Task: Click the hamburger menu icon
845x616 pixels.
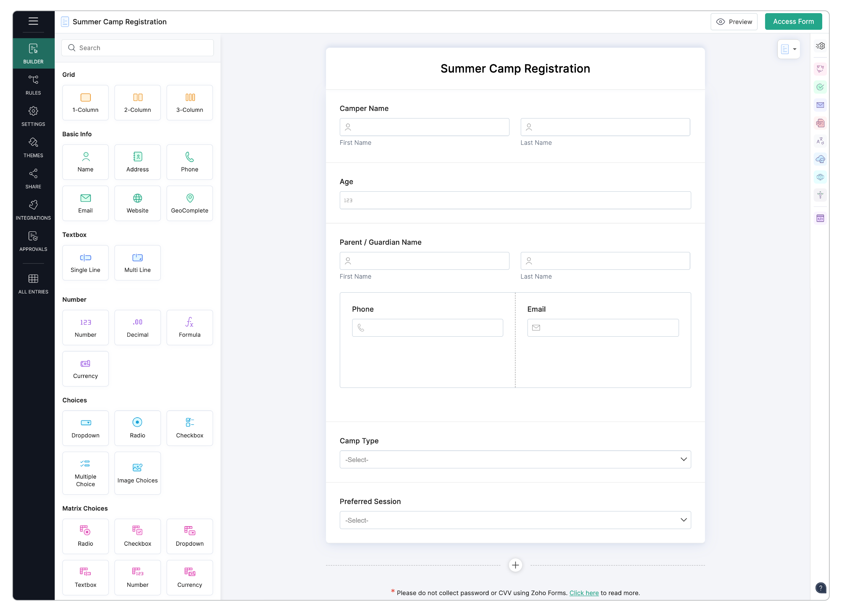Action: pos(33,21)
